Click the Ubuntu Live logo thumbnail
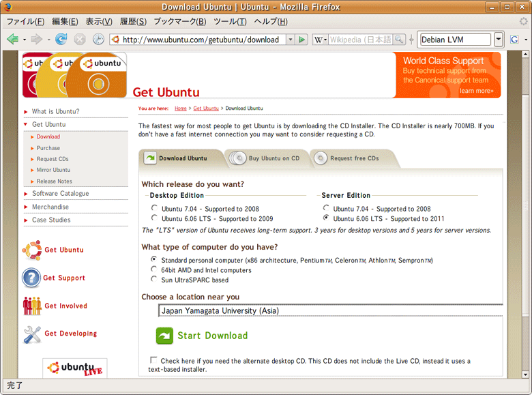This screenshot has height=395, width=532. click(74, 368)
